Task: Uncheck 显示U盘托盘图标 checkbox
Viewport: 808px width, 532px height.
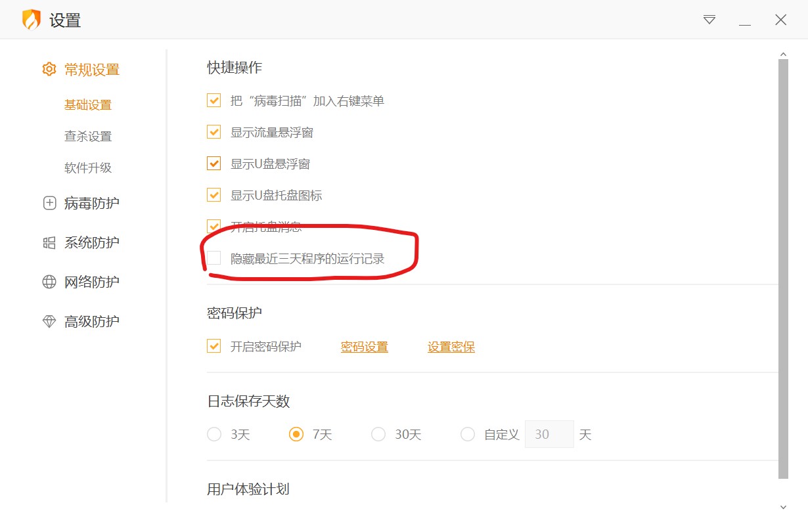Action: [x=213, y=195]
